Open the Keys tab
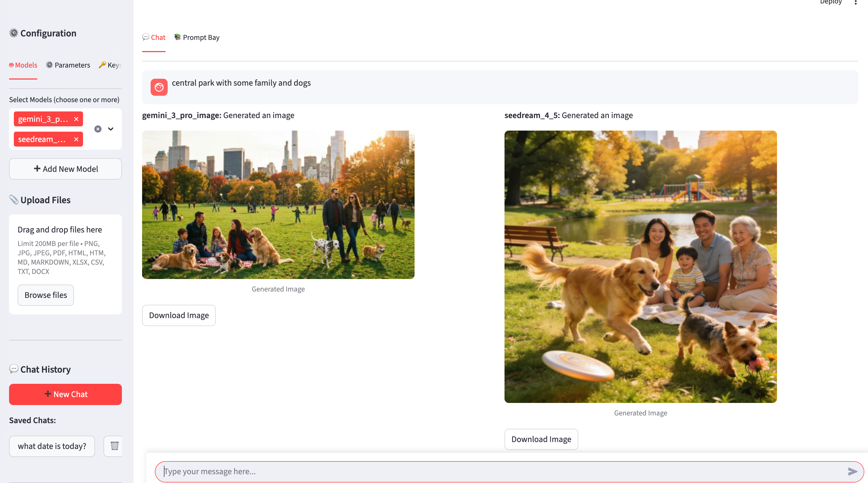The image size is (868, 483). coord(110,65)
